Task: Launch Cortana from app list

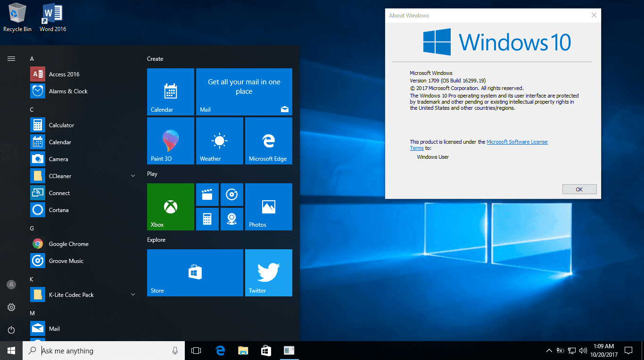Action: coord(83,210)
